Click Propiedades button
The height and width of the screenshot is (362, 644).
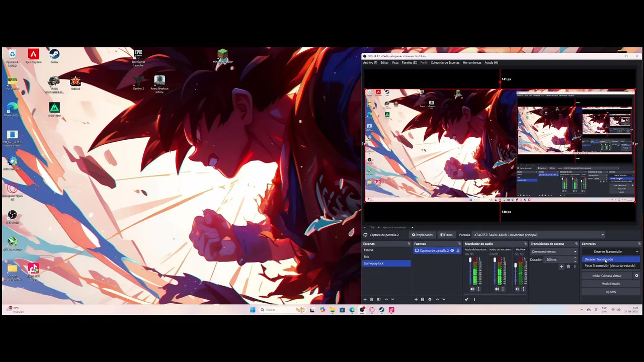(422, 235)
